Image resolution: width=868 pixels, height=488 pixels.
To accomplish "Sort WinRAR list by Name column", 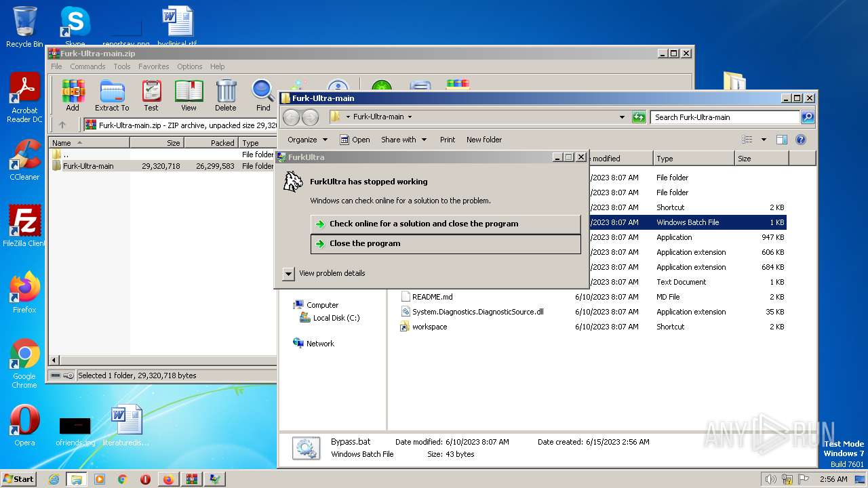I will tap(89, 143).
